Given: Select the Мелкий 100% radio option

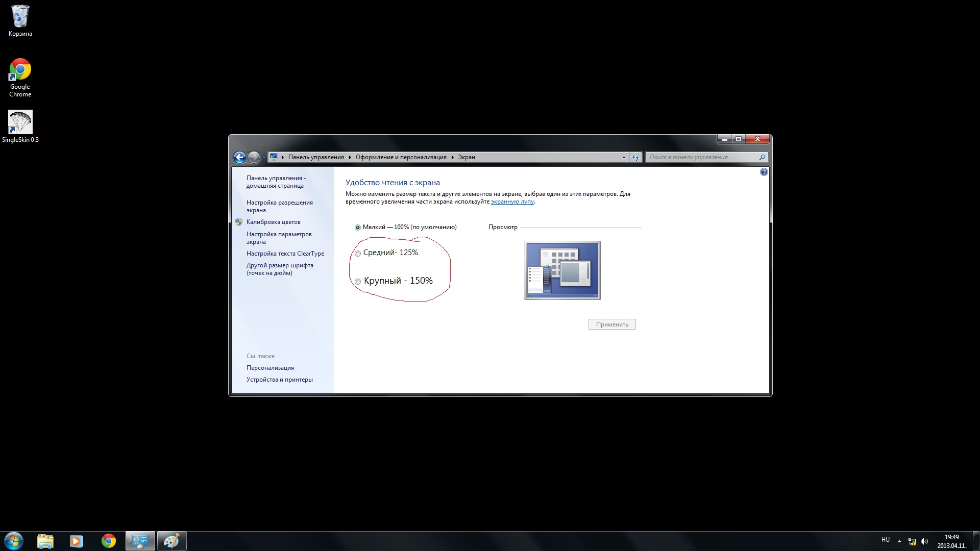Looking at the screenshot, I should (x=358, y=228).
